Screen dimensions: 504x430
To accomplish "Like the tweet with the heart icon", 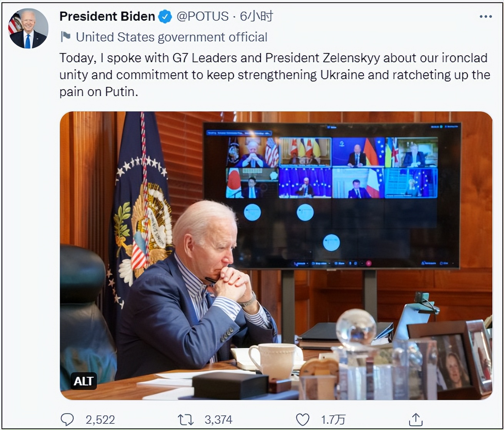I will point(303,419).
